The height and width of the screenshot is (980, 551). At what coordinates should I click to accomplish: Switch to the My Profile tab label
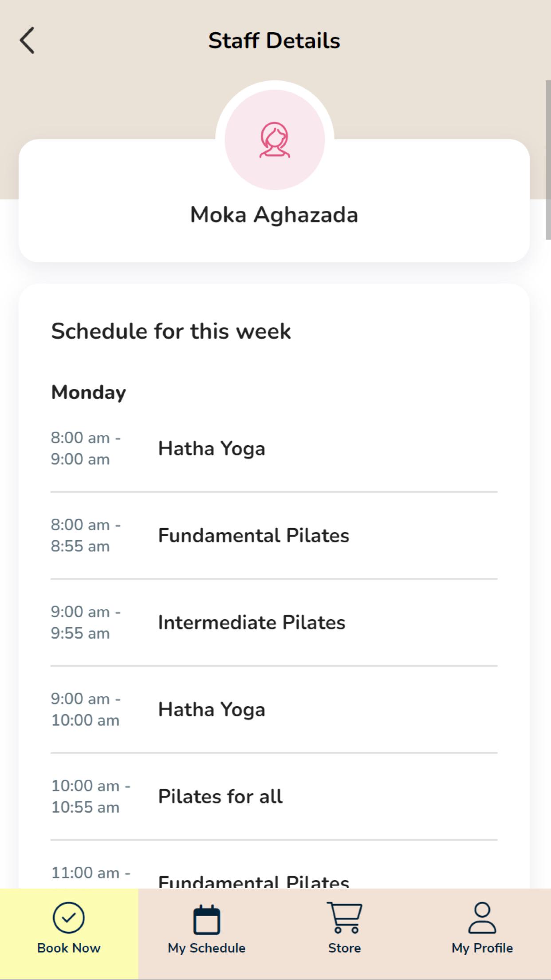(x=482, y=948)
